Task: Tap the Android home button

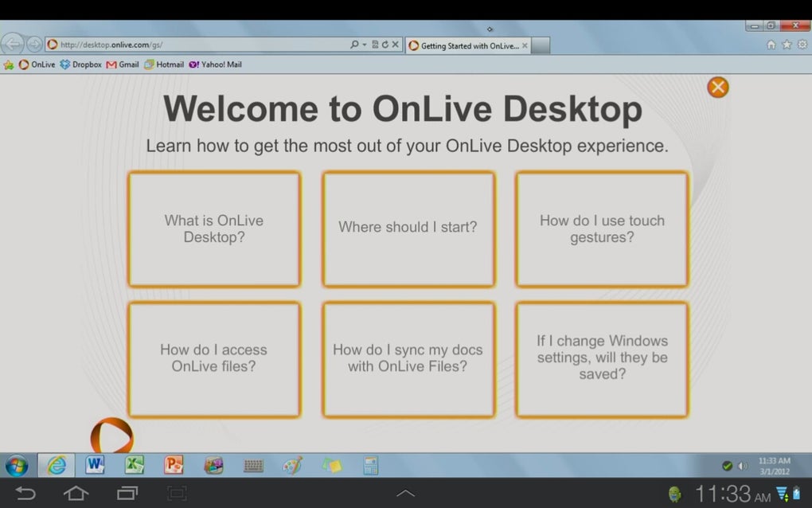Action: (76, 493)
